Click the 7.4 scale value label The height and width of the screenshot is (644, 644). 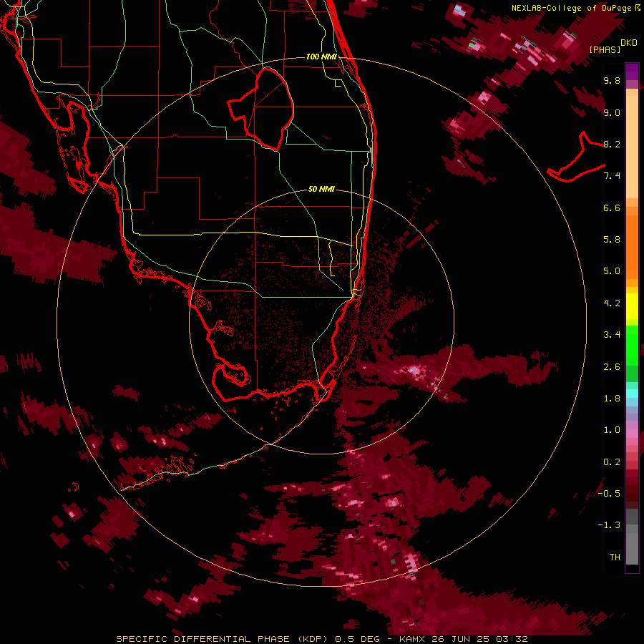coord(612,176)
